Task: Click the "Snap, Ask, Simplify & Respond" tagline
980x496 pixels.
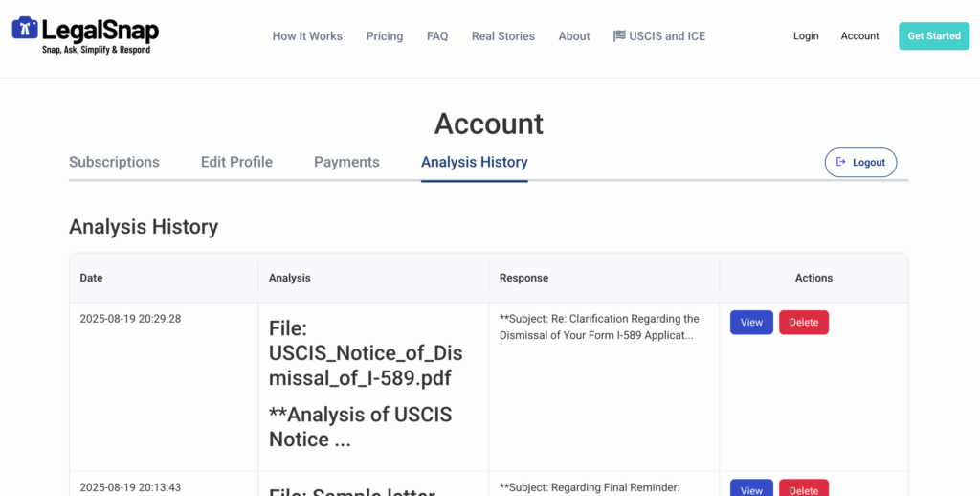Action: [97, 50]
